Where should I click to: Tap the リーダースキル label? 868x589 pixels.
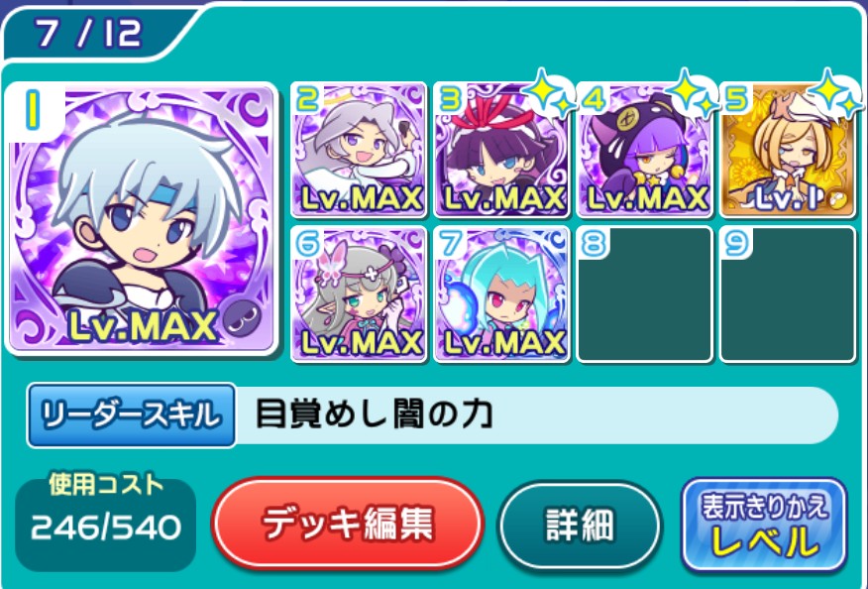click(132, 415)
